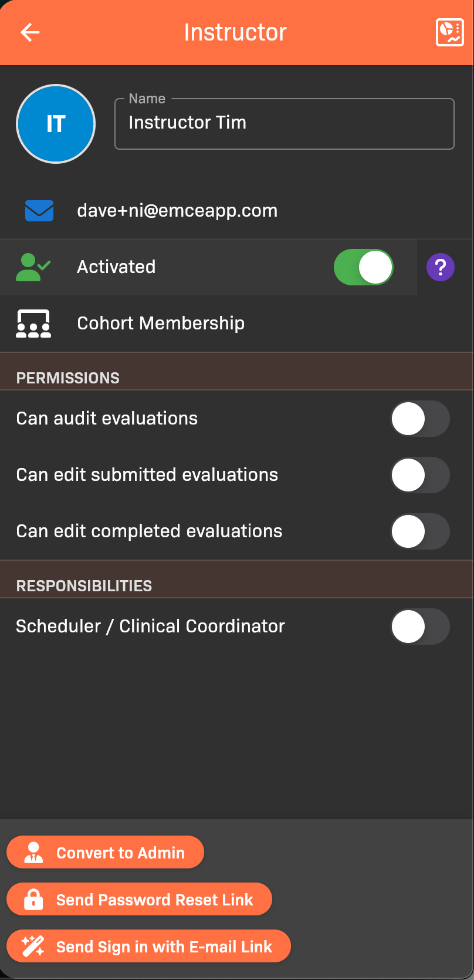474x980 pixels.
Task: Turn on Can edit submitted evaluations
Action: (x=420, y=475)
